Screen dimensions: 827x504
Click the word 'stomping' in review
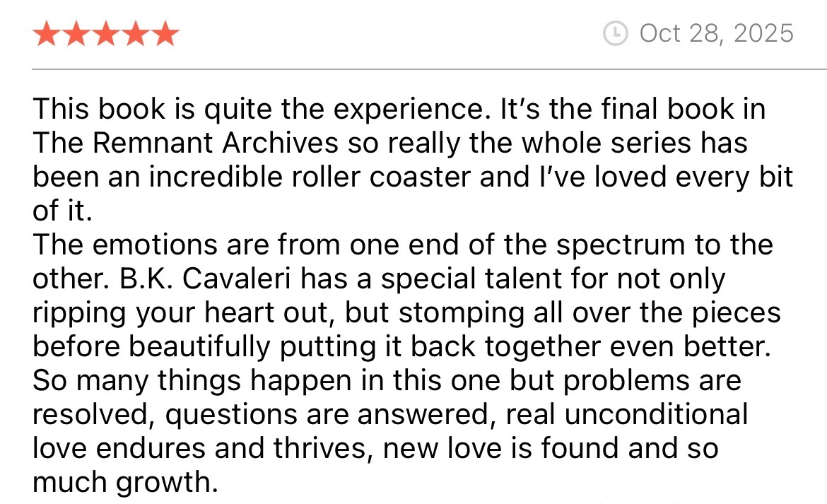[445, 313]
